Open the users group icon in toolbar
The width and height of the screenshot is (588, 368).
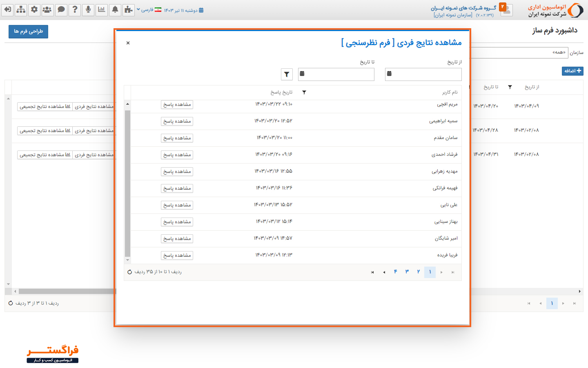[48, 10]
